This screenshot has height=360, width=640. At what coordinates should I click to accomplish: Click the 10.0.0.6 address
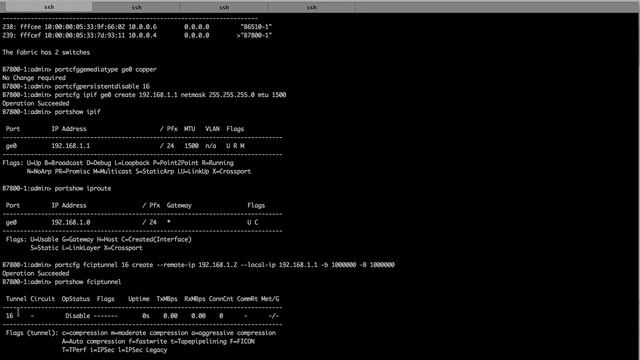click(x=142, y=27)
